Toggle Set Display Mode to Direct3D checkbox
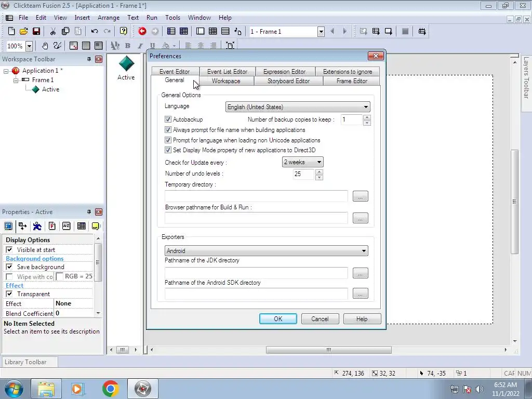The image size is (532, 399). [x=168, y=150]
